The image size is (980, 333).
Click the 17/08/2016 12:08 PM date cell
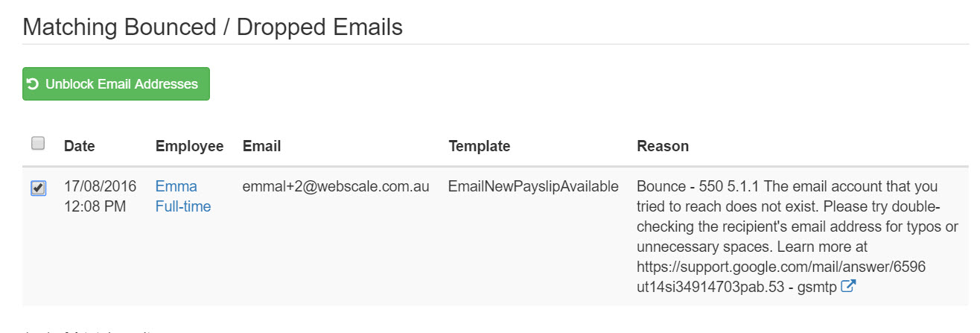click(x=101, y=197)
